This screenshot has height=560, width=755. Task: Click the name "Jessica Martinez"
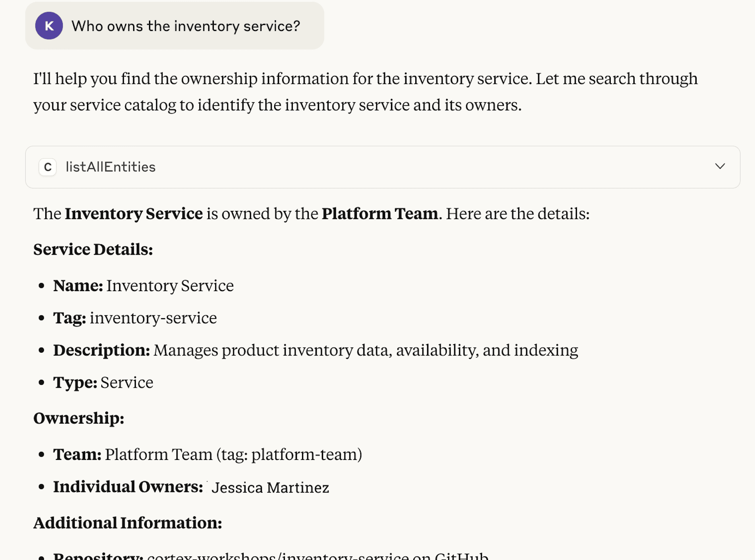pos(270,487)
